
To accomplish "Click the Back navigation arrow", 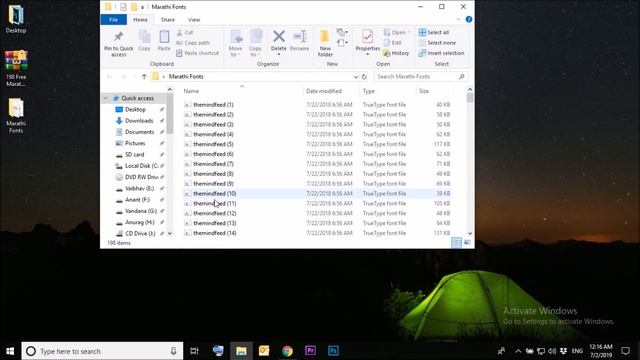I will pyautogui.click(x=109, y=76).
